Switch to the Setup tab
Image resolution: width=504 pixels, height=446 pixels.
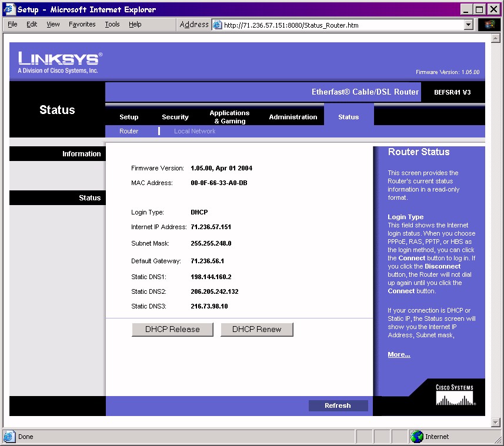tap(129, 117)
